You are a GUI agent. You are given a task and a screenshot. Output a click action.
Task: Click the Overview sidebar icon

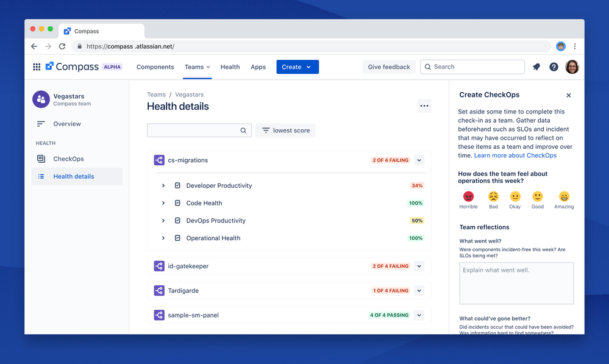pyautogui.click(x=41, y=124)
